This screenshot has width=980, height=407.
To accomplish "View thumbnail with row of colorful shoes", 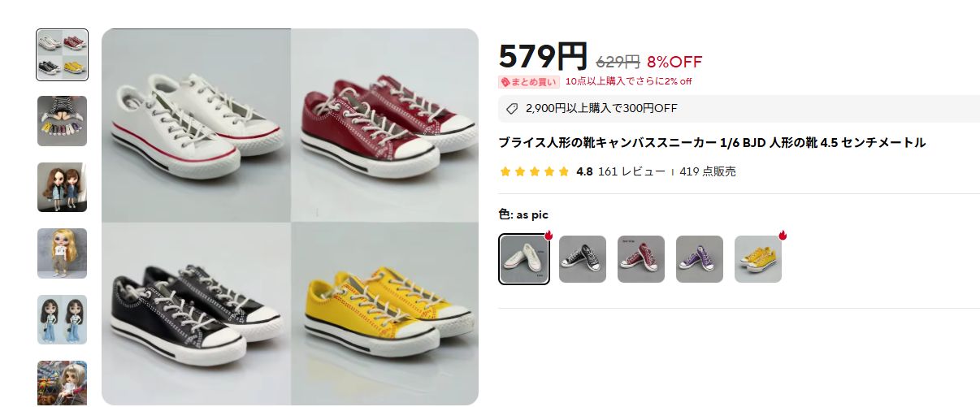I will tap(62, 121).
